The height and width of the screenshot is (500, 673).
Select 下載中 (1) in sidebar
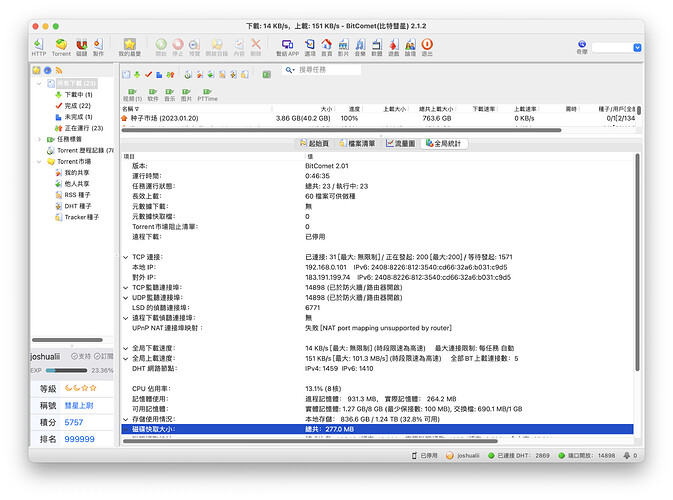(74, 94)
